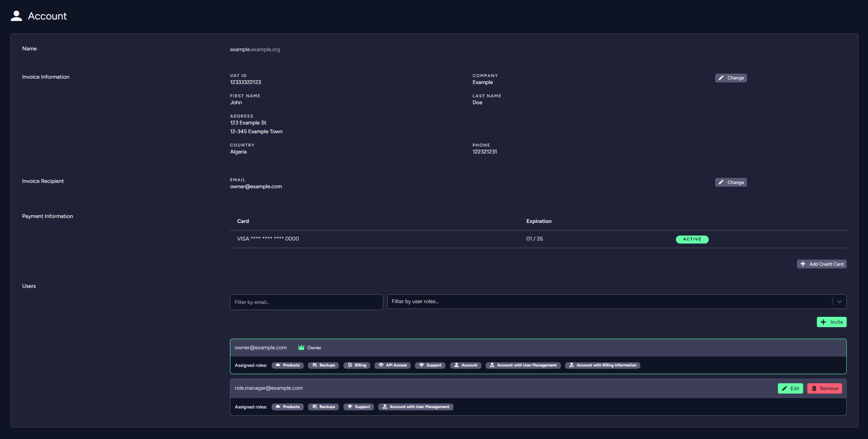Edit the role.manager@example.com user

coord(790,389)
